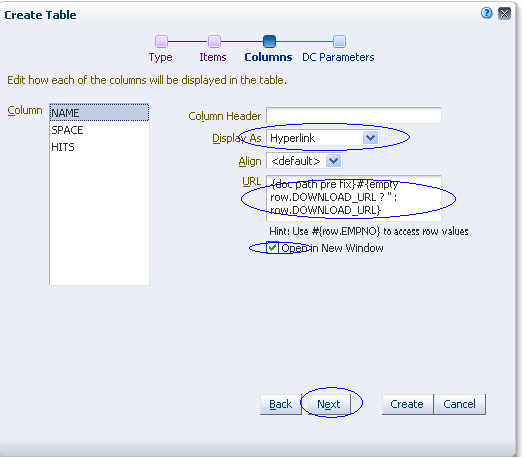Click into the URL text area
Image resolution: width=524 pixels, height=458 pixels.
(354, 198)
